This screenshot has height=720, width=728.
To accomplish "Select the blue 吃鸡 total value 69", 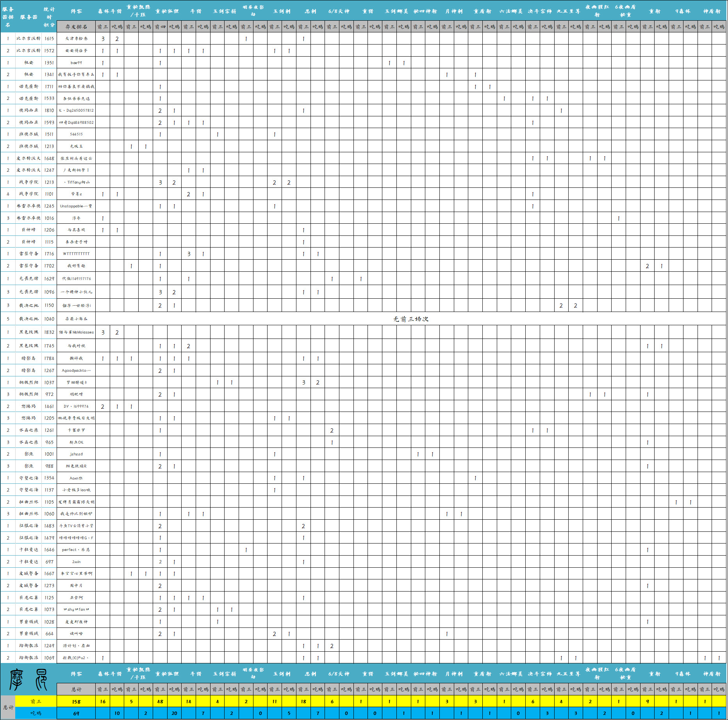I will pyautogui.click(x=76, y=713).
